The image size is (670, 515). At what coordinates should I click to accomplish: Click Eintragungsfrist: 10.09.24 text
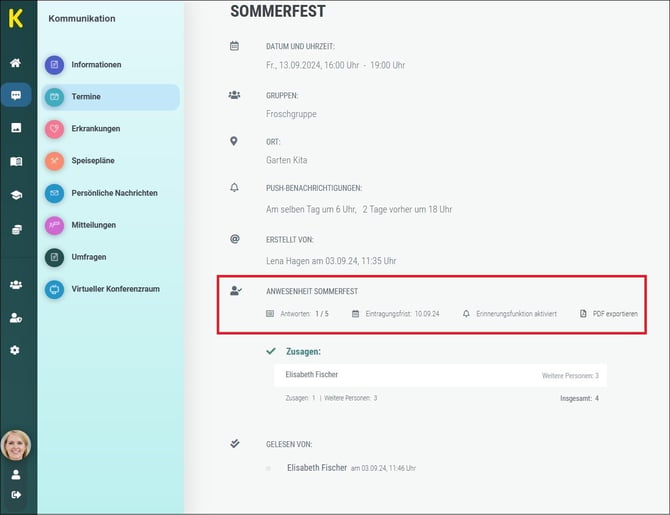click(x=402, y=314)
